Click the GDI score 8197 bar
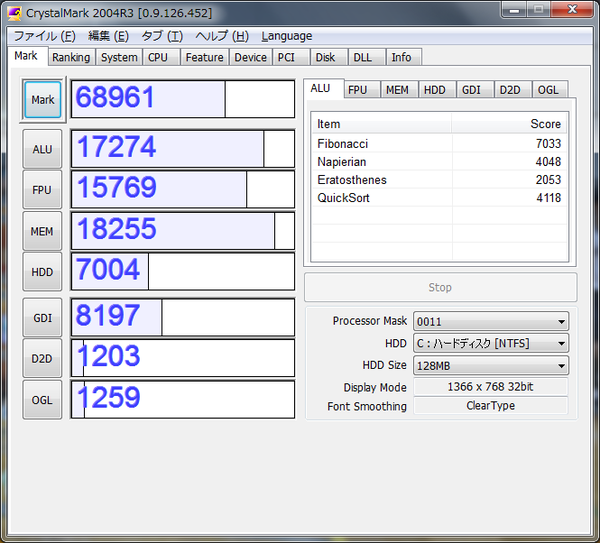The image size is (600, 543). coord(183,318)
